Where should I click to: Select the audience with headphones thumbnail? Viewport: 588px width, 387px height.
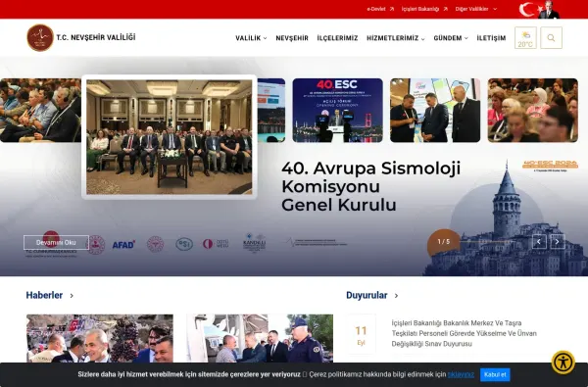tap(40, 111)
